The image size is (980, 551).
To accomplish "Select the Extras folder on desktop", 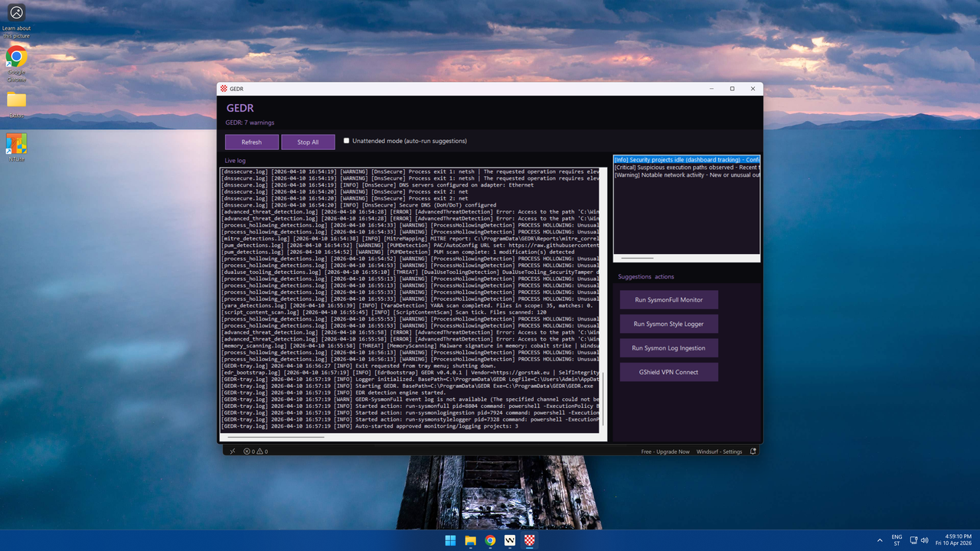I will pyautogui.click(x=16, y=106).
